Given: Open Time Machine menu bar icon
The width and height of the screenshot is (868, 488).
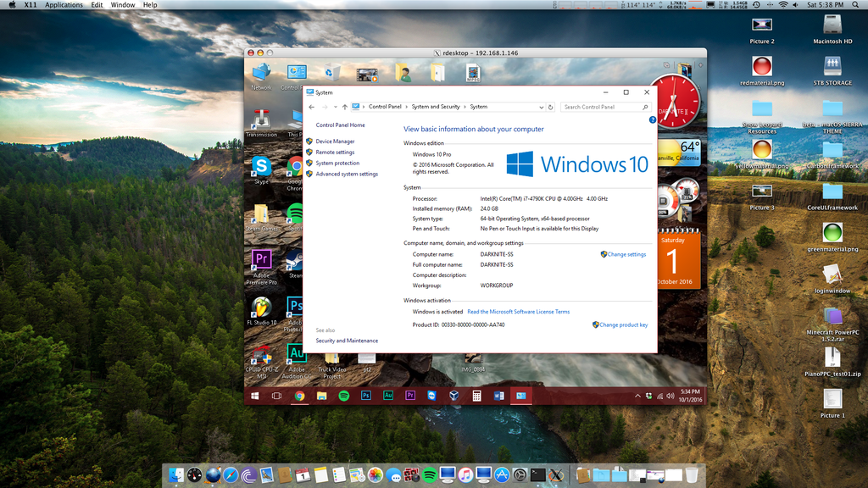Looking at the screenshot, I should tap(756, 5).
